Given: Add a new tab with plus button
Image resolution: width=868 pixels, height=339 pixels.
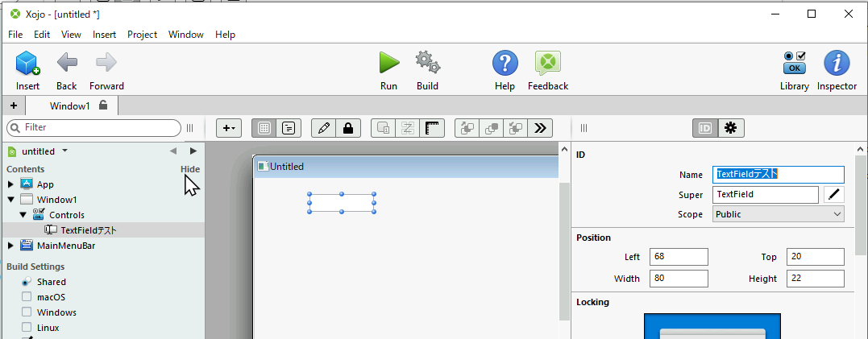Looking at the screenshot, I should (13, 105).
